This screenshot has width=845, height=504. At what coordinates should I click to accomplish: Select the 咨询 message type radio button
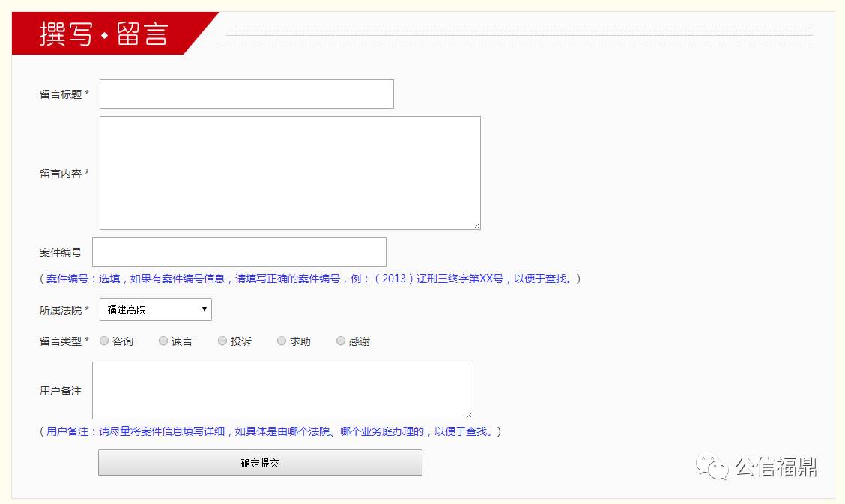(103, 341)
